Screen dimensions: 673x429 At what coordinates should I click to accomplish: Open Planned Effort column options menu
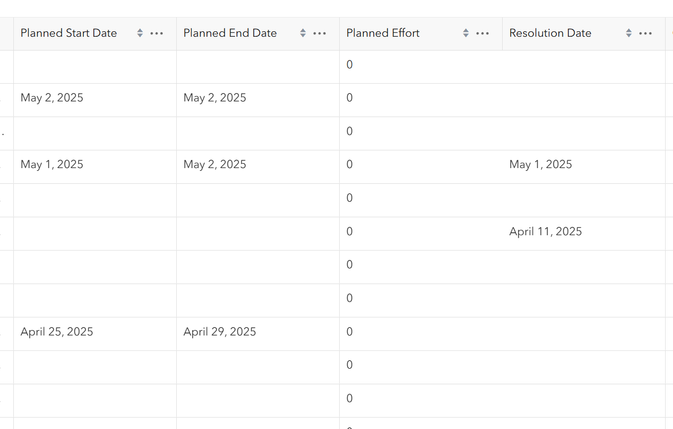point(483,33)
